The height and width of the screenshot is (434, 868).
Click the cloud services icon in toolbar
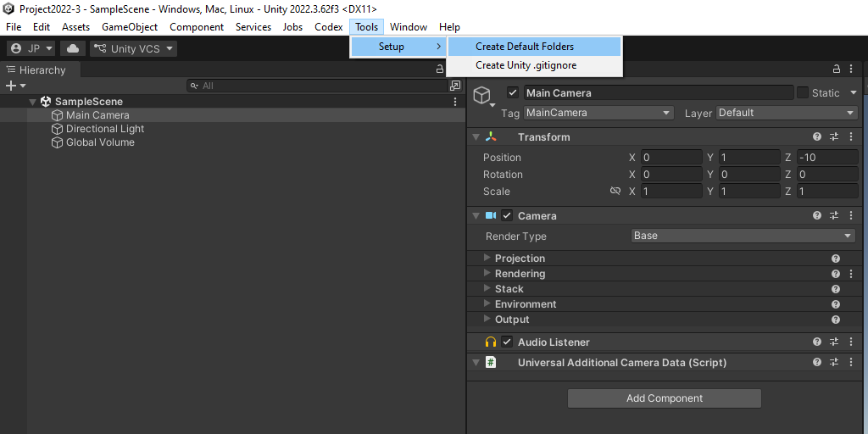(x=74, y=49)
